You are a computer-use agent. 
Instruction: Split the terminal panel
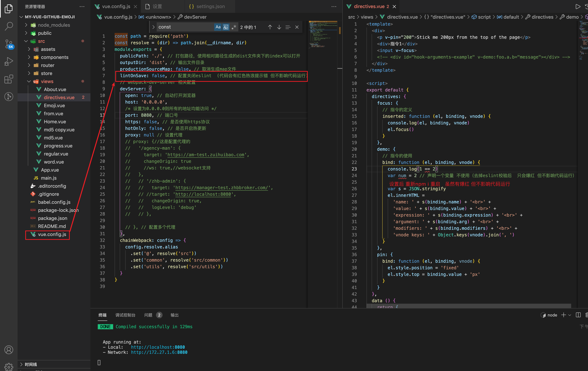coord(578,315)
